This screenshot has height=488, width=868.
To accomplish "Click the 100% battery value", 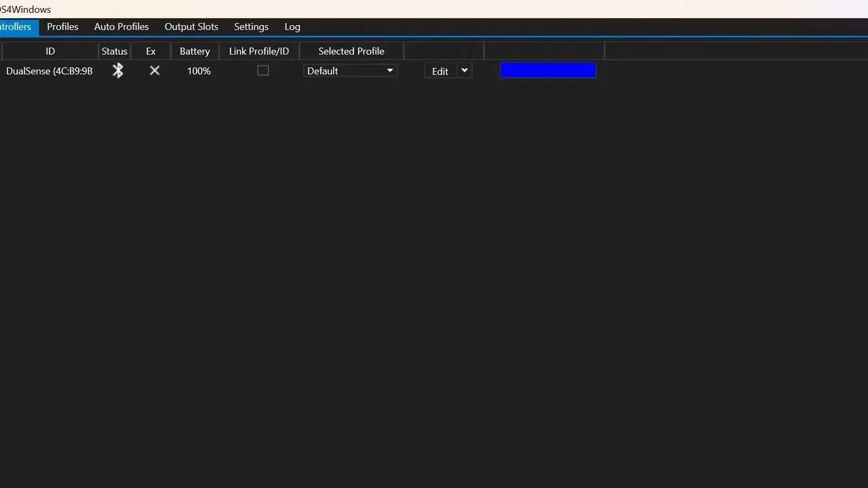I will 199,70.
